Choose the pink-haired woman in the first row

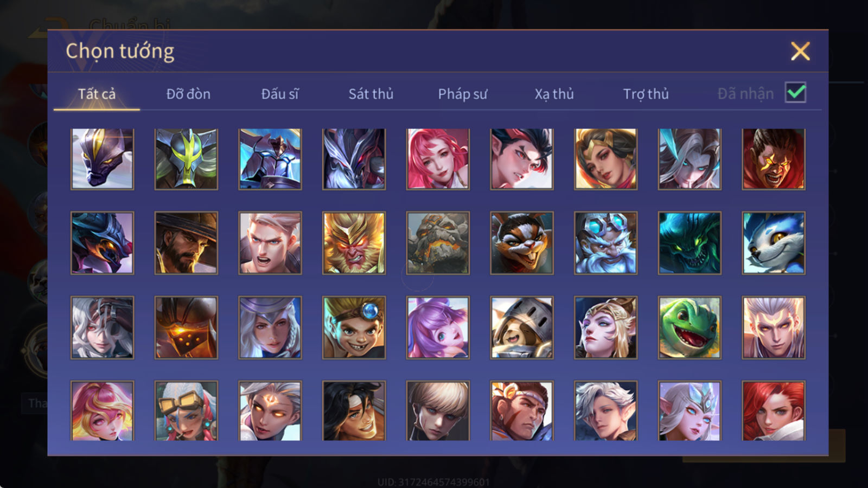(x=438, y=159)
